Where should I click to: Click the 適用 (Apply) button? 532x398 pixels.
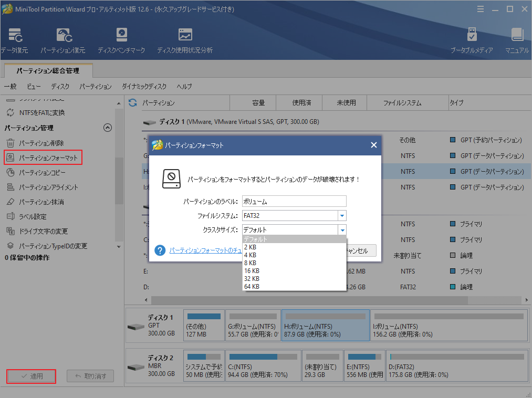(33, 376)
